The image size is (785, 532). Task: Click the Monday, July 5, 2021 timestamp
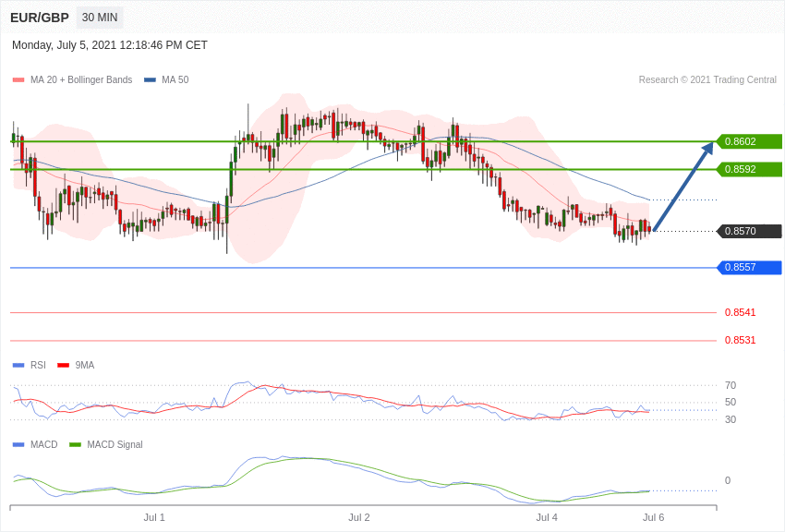110,45
